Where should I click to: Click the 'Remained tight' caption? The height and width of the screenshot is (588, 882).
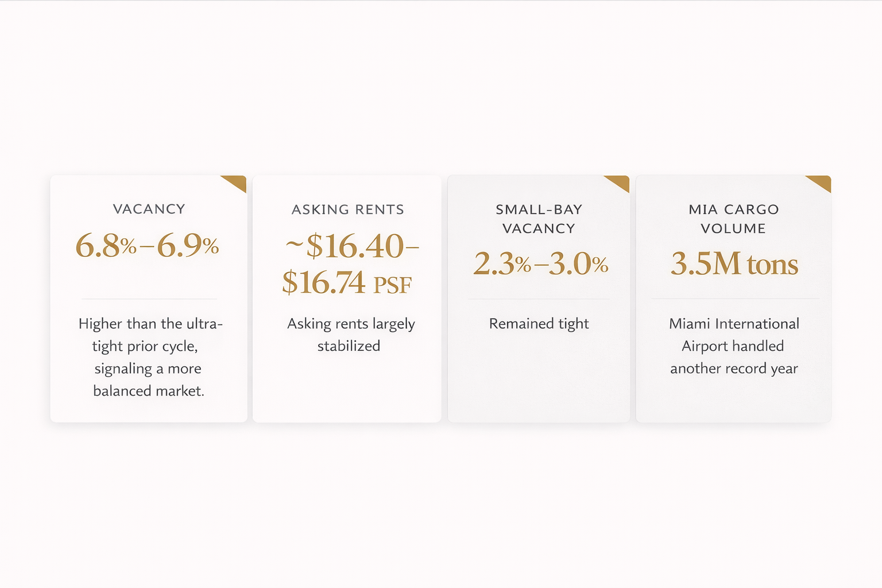pos(539,324)
